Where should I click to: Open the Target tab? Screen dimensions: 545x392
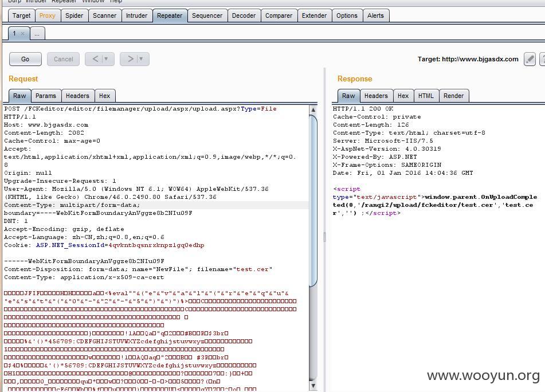pos(21,15)
